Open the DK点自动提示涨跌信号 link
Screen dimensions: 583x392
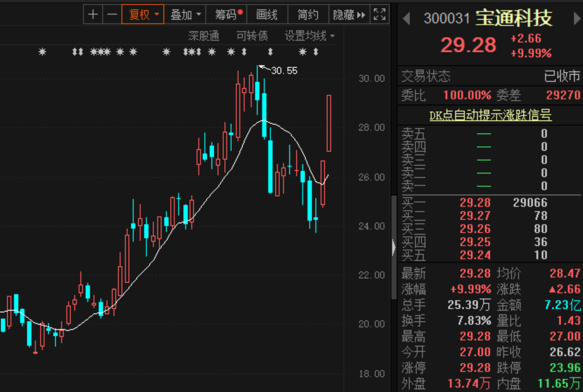490,115
